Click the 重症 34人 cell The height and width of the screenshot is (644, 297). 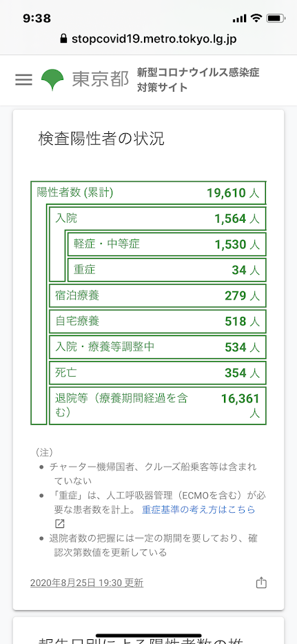coord(167,270)
